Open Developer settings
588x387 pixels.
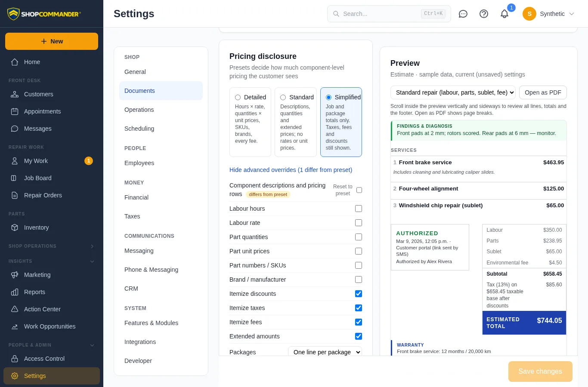[161, 361]
